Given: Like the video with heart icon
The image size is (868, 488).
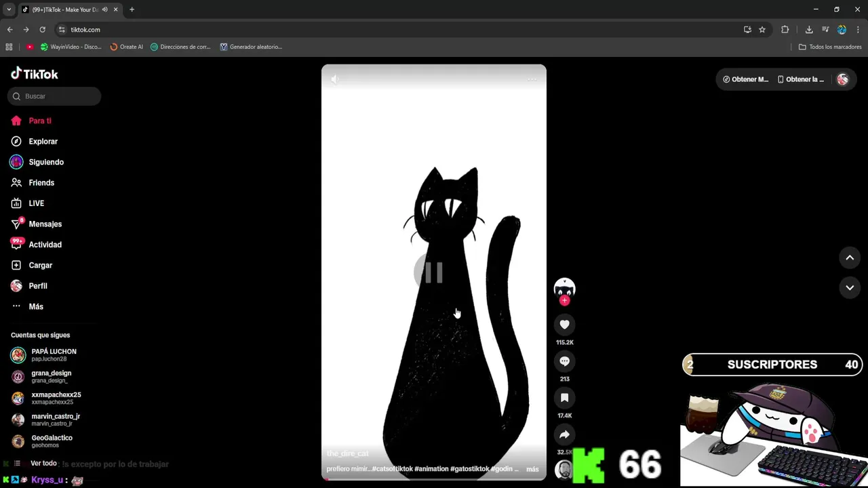Looking at the screenshot, I should 564,325.
